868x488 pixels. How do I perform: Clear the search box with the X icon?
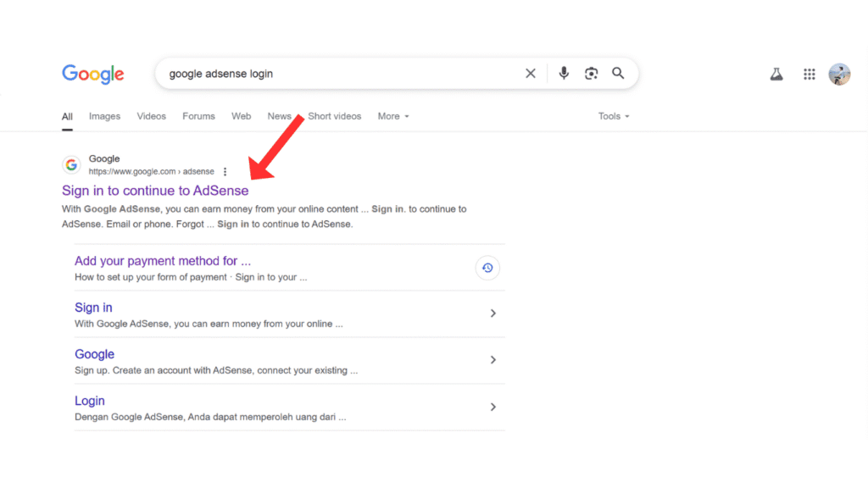tap(531, 73)
